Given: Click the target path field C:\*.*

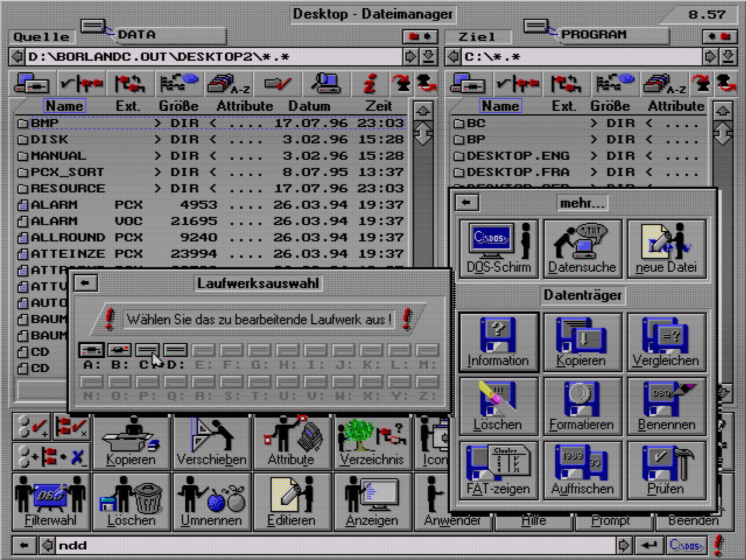Looking at the screenshot, I should pos(583,57).
